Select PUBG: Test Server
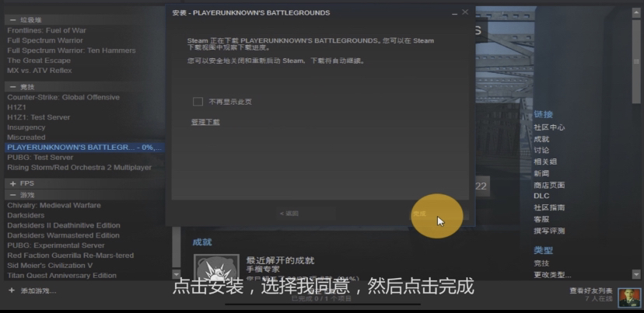Screen dimensions: 644x313 pos(40,158)
